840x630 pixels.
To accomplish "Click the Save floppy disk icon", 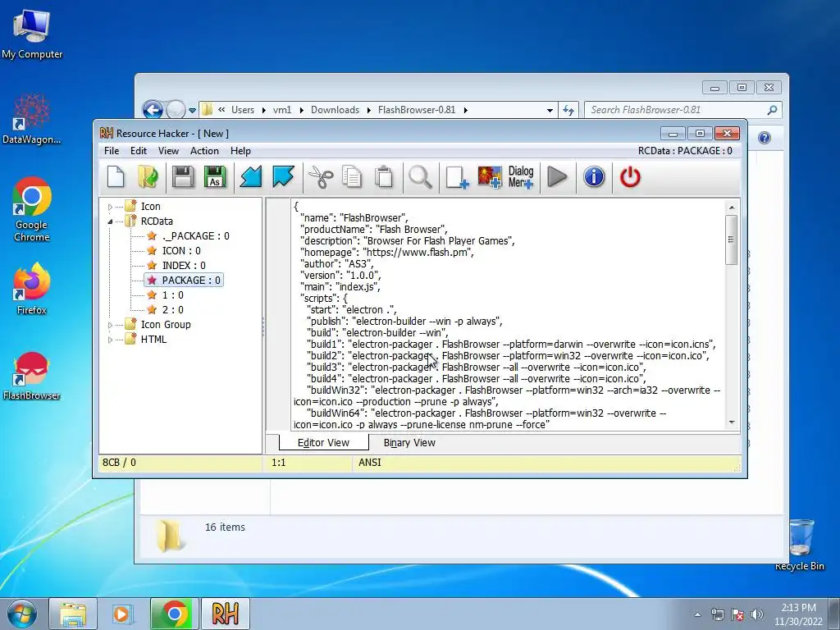I will (x=183, y=177).
